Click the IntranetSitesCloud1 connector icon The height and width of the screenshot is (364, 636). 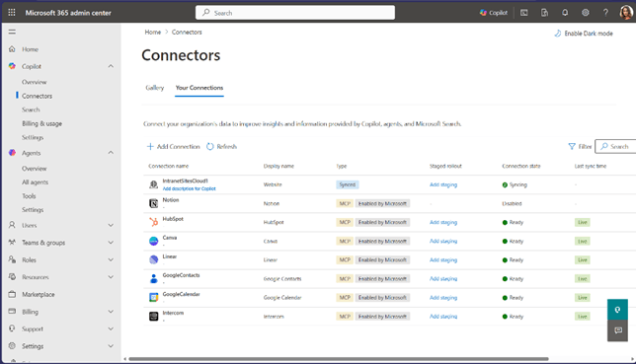click(153, 184)
